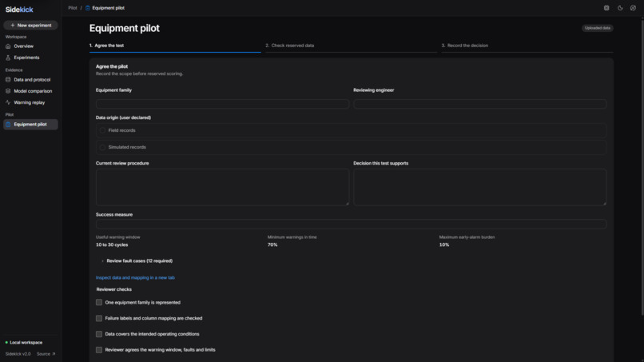
Task: Click the green Local workspace status dot
Action: tap(6, 343)
